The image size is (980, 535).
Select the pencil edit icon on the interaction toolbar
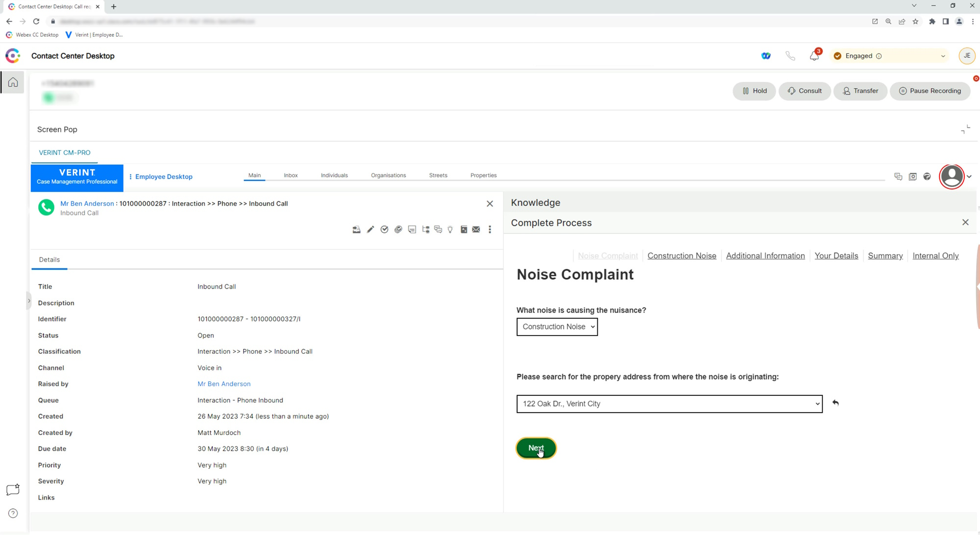click(x=370, y=229)
